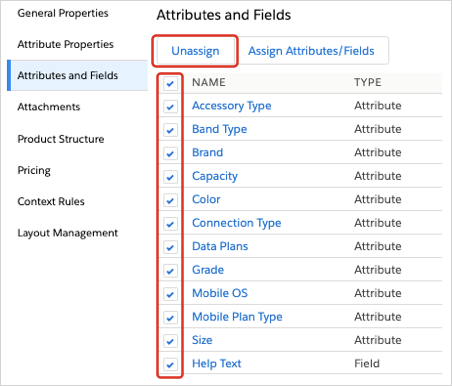Go to Attachments section
452x386 pixels.
tap(49, 107)
